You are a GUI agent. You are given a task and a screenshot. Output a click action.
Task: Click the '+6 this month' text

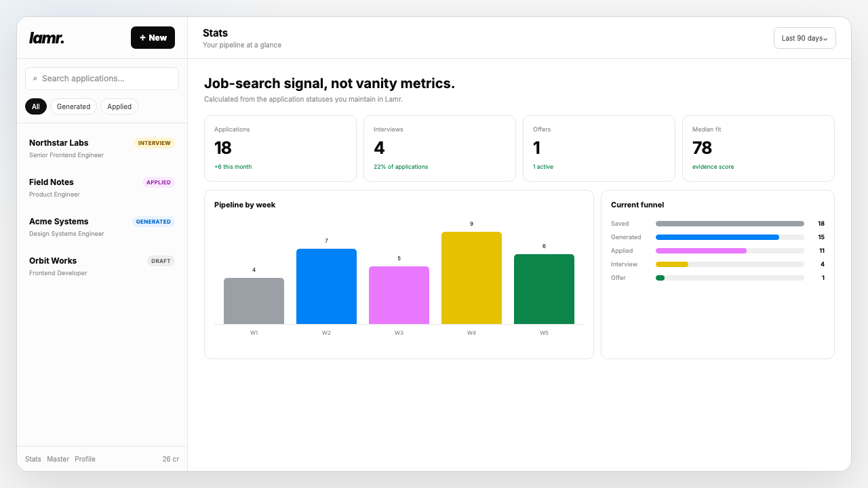tap(233, 167)
